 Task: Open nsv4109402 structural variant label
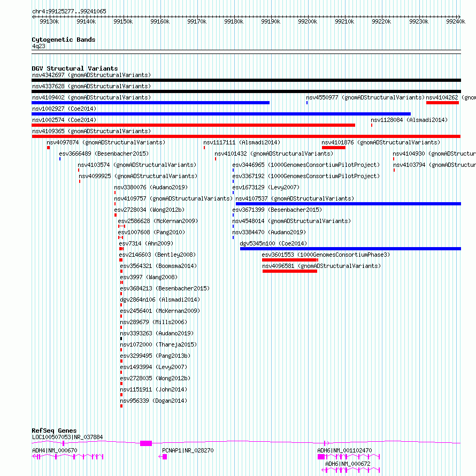[x=91, y=97]
